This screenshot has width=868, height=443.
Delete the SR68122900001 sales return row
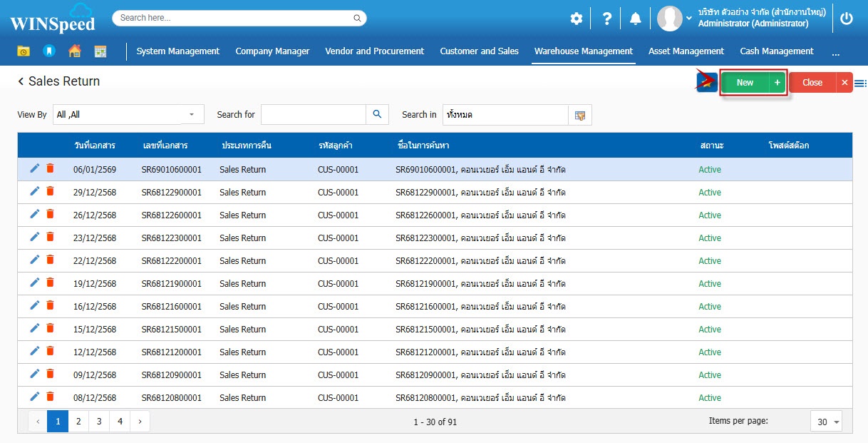(50, 191)
